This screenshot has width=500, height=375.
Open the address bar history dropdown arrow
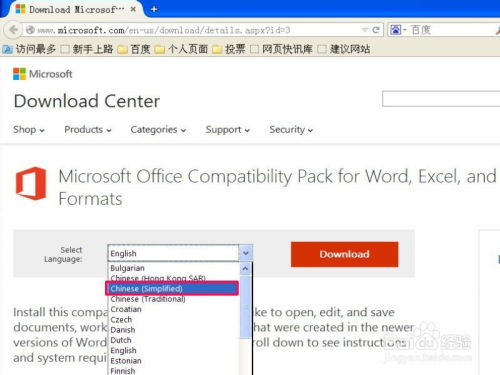365,30
